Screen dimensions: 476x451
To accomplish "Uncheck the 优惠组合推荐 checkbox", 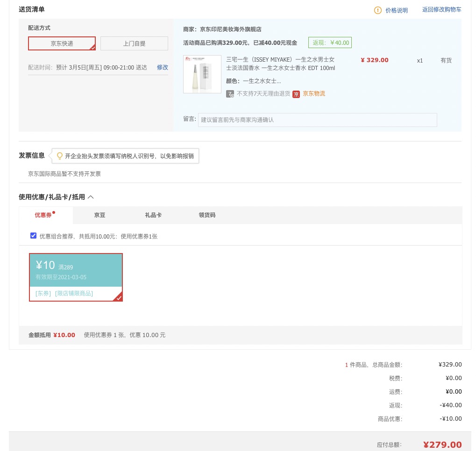I will click(33, 236).
